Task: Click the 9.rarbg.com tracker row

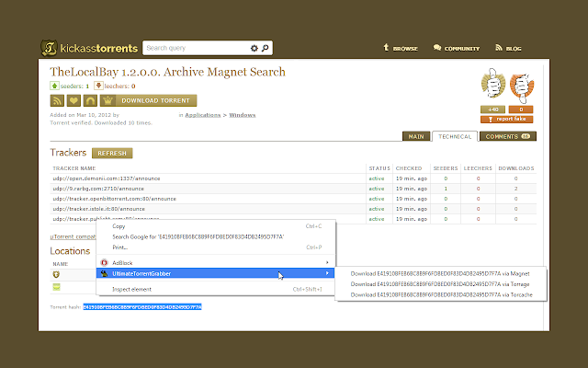Action: [x=293, y=189]
